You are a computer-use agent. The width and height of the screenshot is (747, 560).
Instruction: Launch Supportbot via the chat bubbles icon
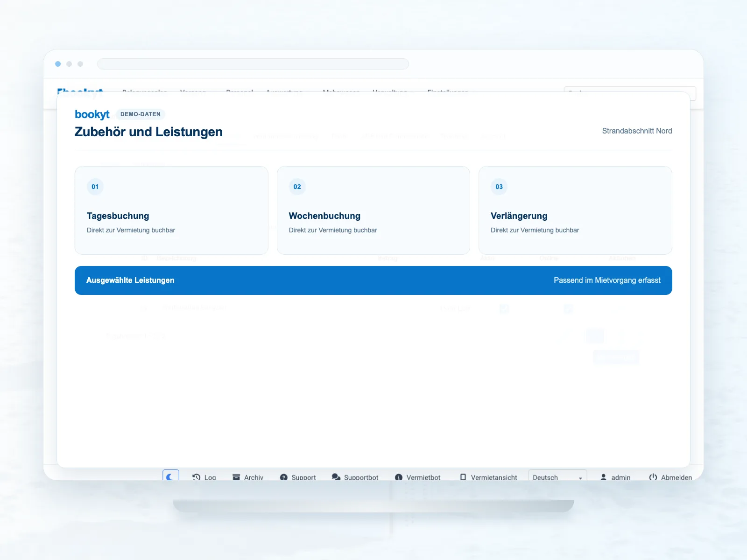pyautogui.click(x=336, y=477)
